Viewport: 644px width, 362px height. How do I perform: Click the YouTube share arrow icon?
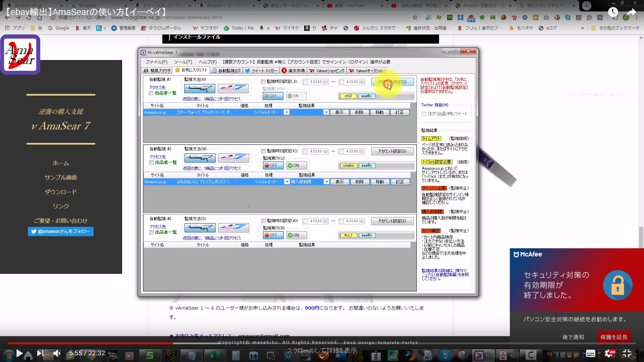[631, 12]
